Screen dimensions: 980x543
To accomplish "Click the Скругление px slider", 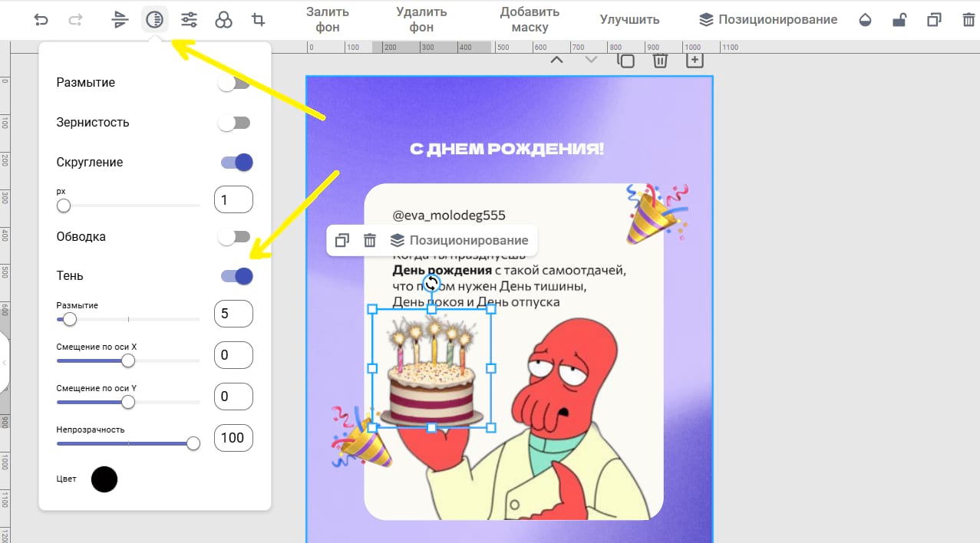I will pyautogui.click(x=128, y=206).
